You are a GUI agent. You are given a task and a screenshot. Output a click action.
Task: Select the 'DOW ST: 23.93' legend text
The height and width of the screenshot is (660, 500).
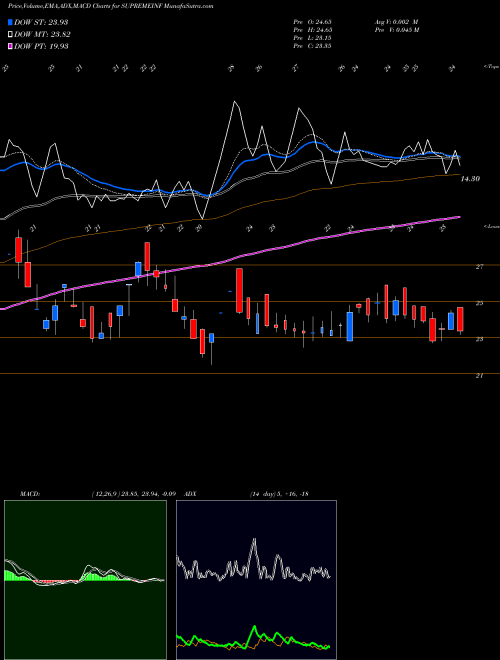tap(41, 22)
